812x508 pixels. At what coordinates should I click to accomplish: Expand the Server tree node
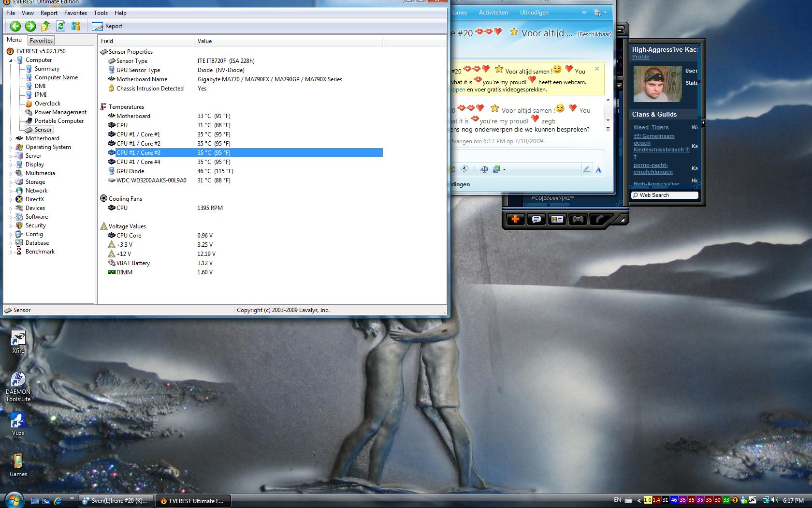click(x=11, y=156)
